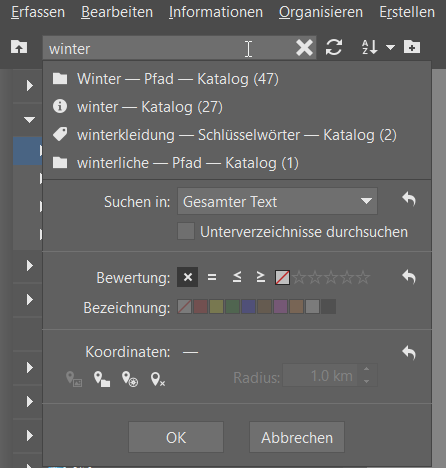Open the Organisieren menu

321,12
